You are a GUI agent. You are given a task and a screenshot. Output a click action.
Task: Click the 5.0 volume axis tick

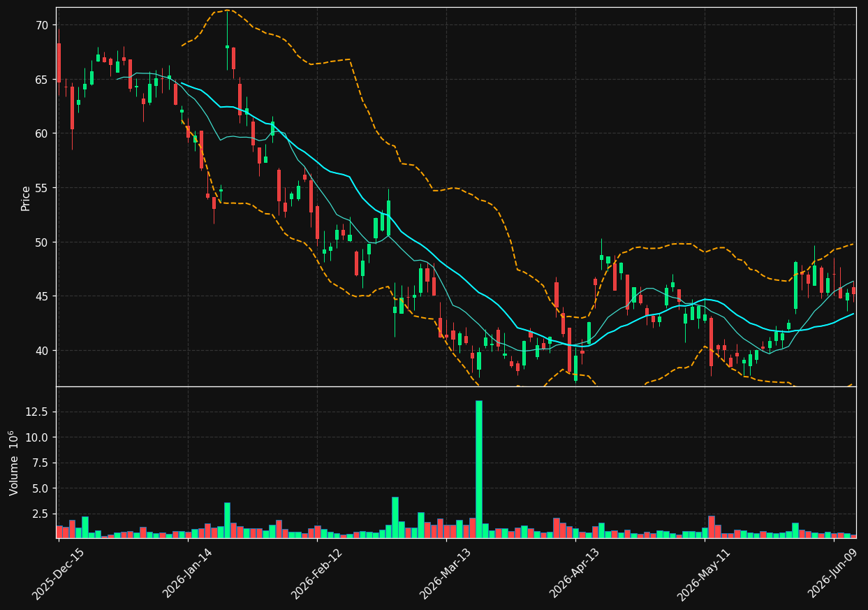tap(41, 488)
